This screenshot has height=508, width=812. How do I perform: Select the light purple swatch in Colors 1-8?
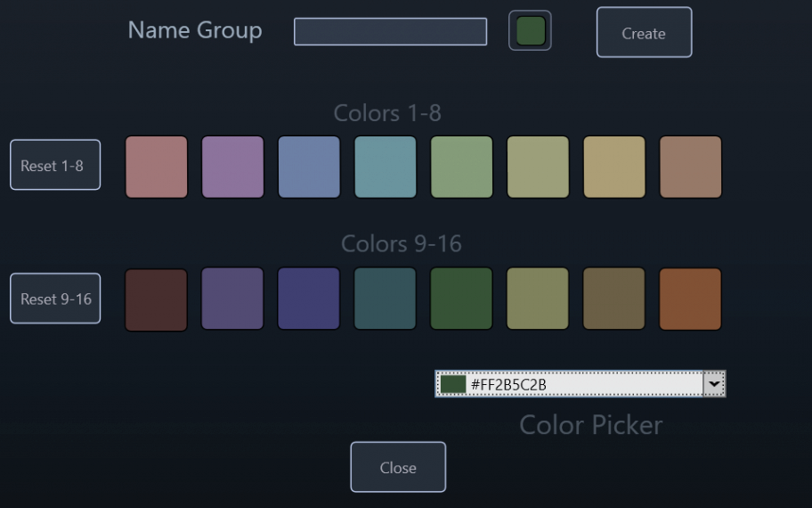(232, 167)
